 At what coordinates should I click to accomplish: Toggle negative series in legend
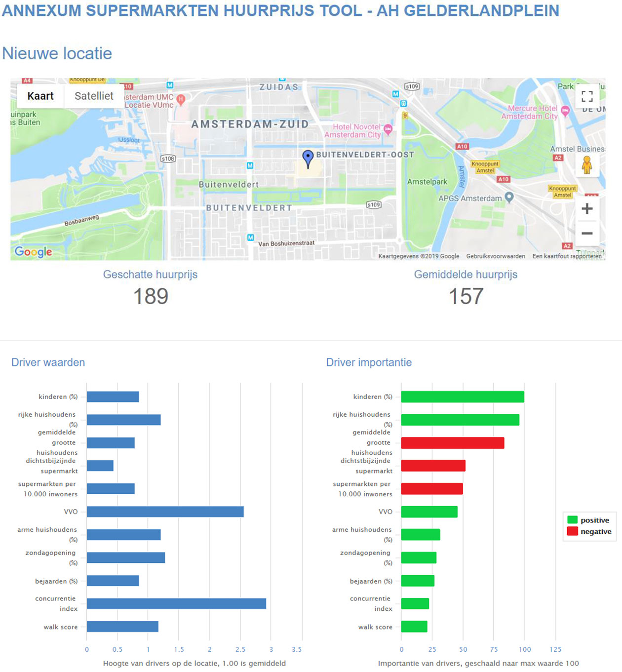(x=589, y=531)
